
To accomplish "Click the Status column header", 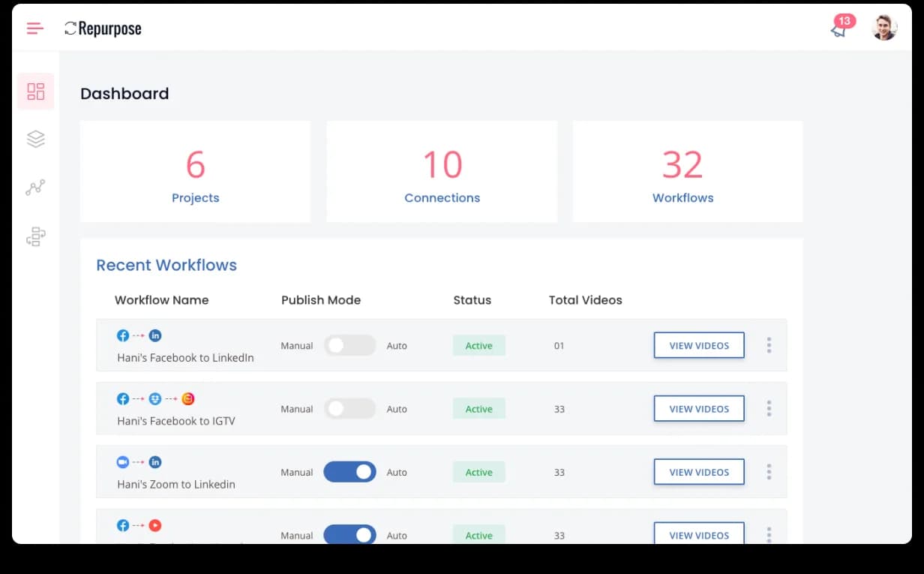I will 472,300.
